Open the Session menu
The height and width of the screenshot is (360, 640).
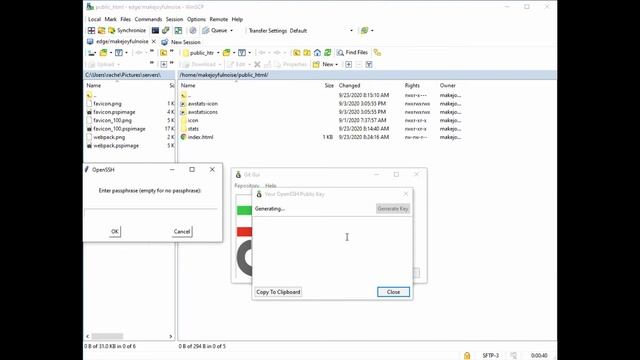tap(174, 19)
